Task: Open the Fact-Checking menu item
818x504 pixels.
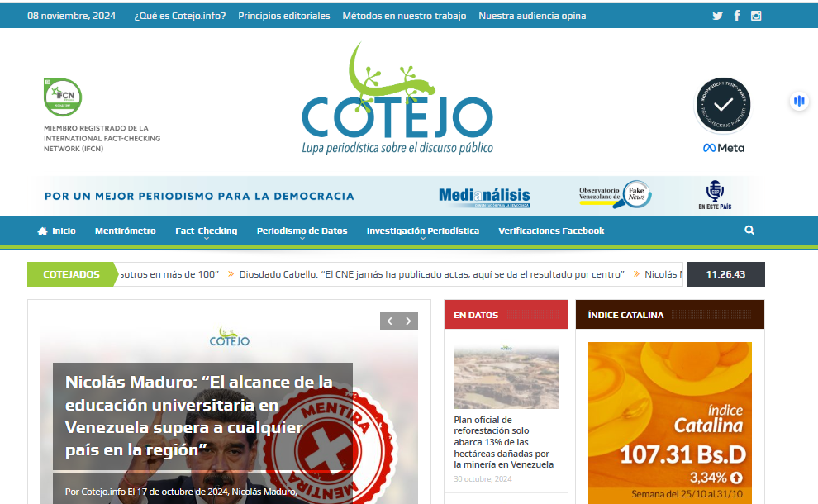Action: point(206,231)
